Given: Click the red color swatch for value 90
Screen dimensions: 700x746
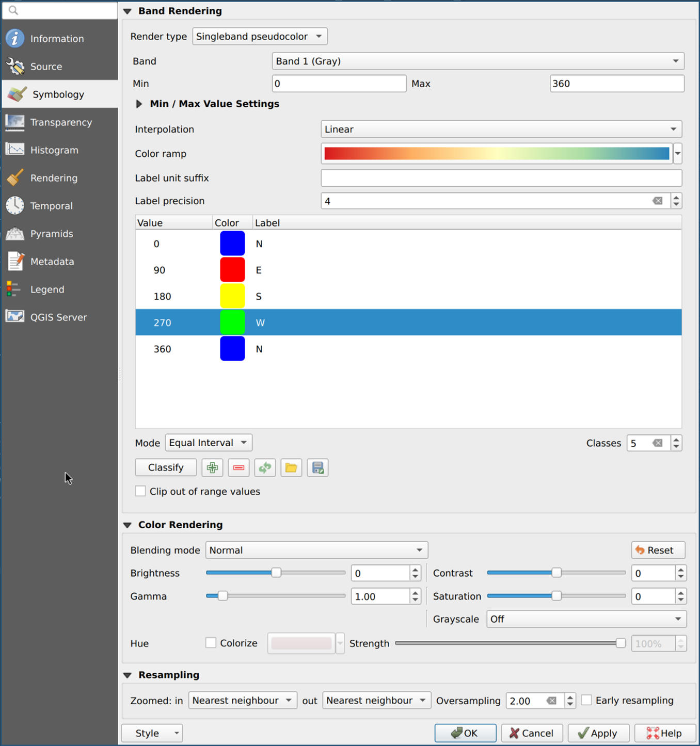Looking at the screenshot, I should click(x=232, y=270).
